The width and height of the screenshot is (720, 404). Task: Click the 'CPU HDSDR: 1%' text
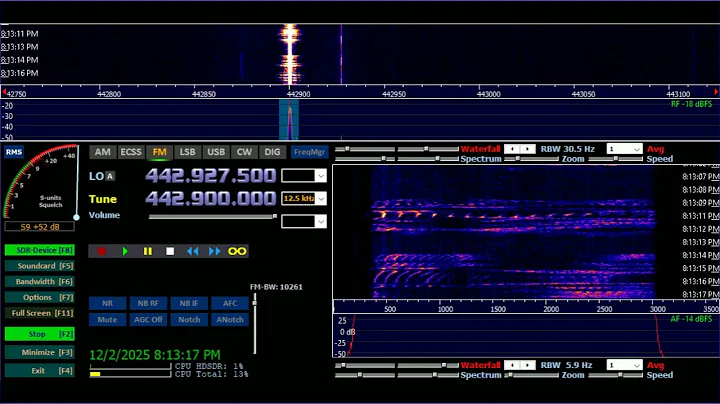point(209,366)
